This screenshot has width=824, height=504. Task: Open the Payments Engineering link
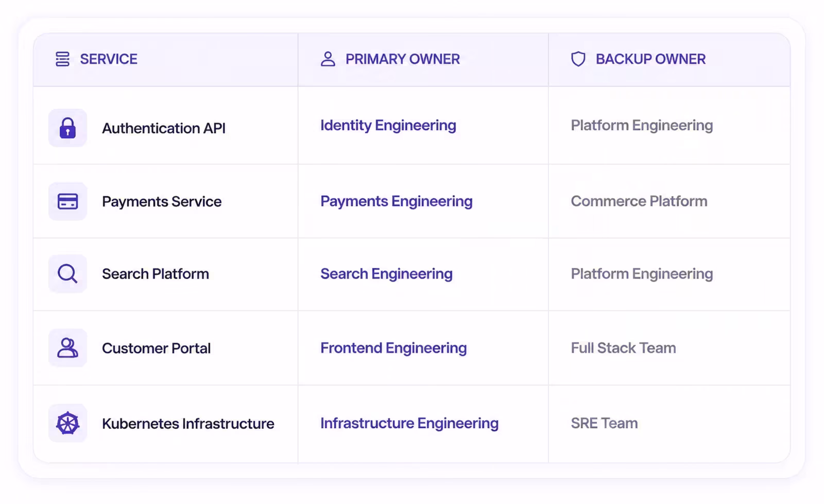point(397,201)
